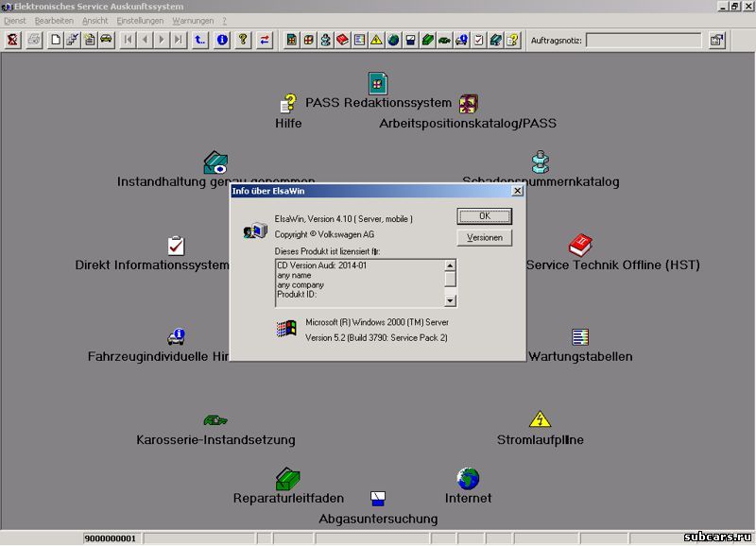This screenshot has width=756, height=546.
Task: Open PASS Redaktionssystem on the main screen
Action: click(378, 92)
